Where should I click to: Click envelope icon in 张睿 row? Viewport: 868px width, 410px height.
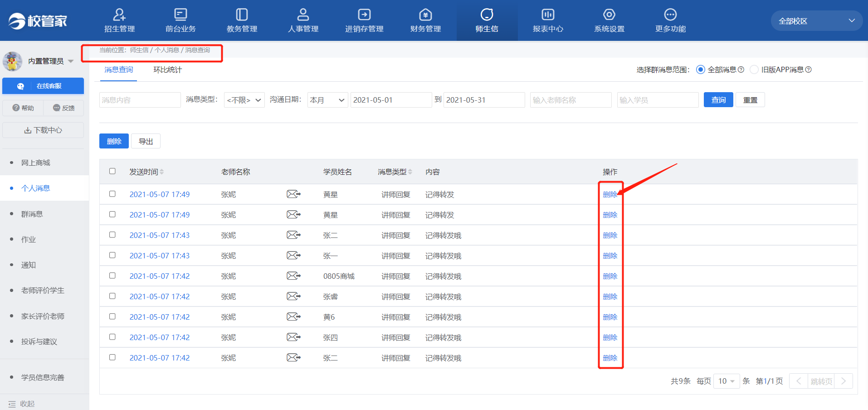tap(293, 296)
